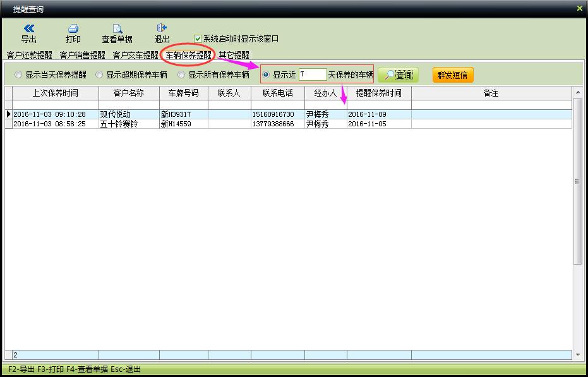
Task: Click 联系人 column header
Action: point(229,93)
